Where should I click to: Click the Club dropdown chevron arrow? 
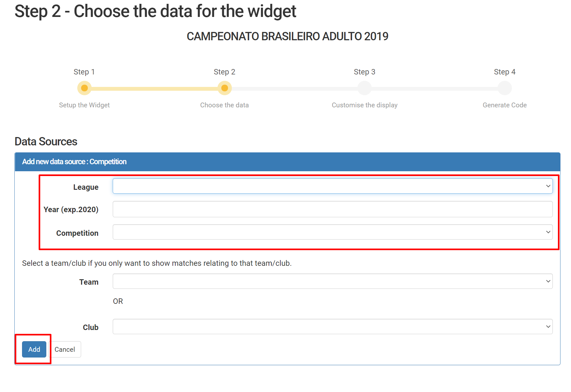[x=548, y=327]
